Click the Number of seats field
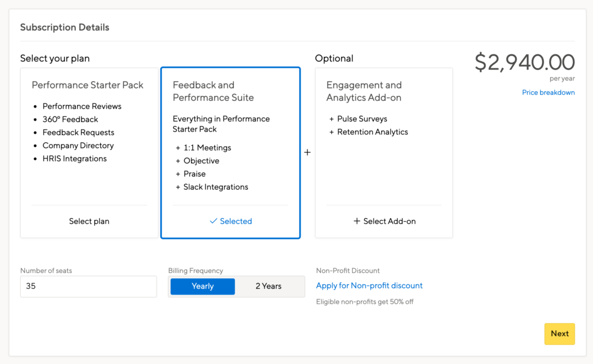Image resolution: width=593 pixels, height=364 pixels. [x=89, y=286]
